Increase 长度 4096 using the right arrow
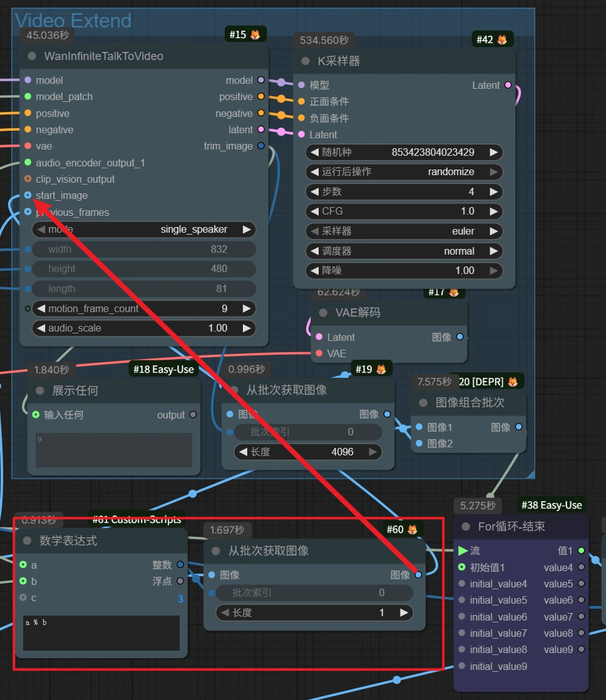The image size is (606, 700). coord(373,451)
